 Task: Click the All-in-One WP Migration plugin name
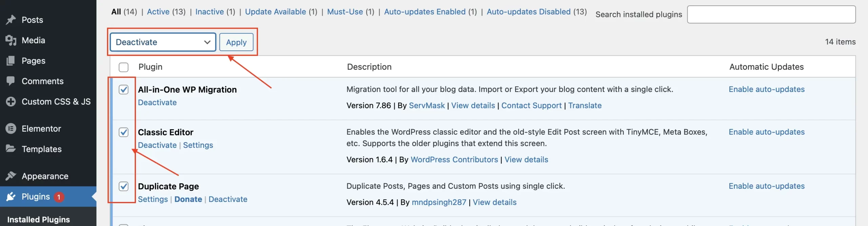[x=187, y=90]
